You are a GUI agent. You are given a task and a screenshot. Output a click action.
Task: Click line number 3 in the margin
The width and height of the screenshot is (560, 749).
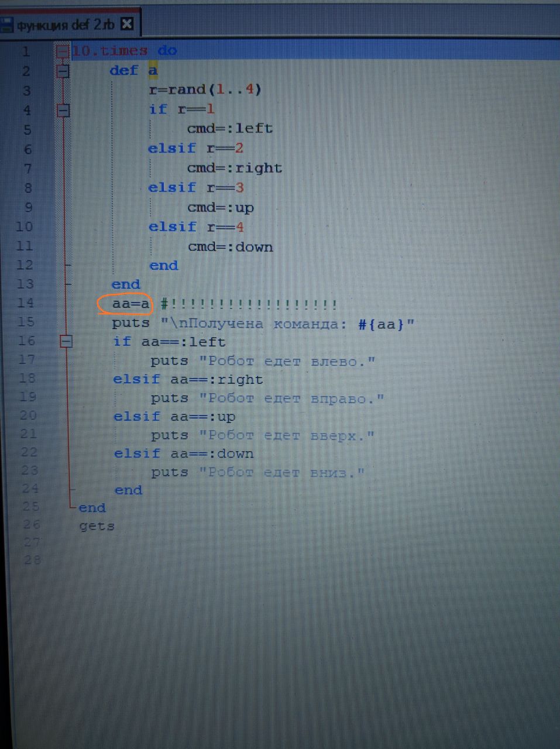tap(26, 91)
